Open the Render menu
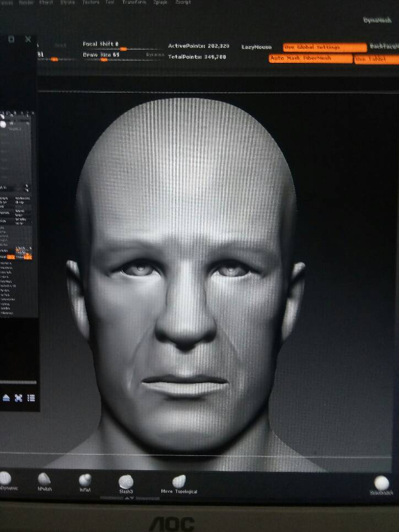This screenshot has height=532, width=399. [26, 2]
